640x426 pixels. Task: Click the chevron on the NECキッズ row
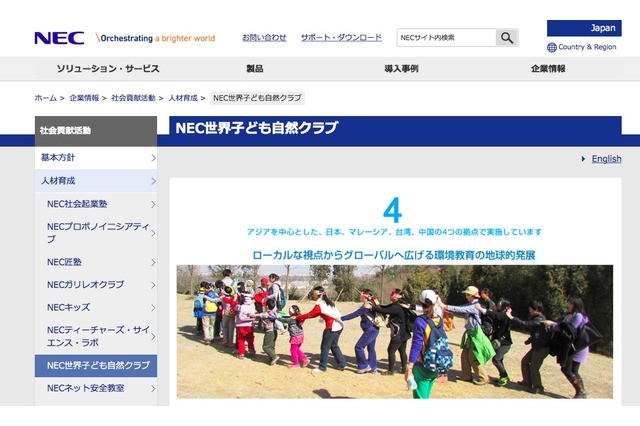[153, 307]
